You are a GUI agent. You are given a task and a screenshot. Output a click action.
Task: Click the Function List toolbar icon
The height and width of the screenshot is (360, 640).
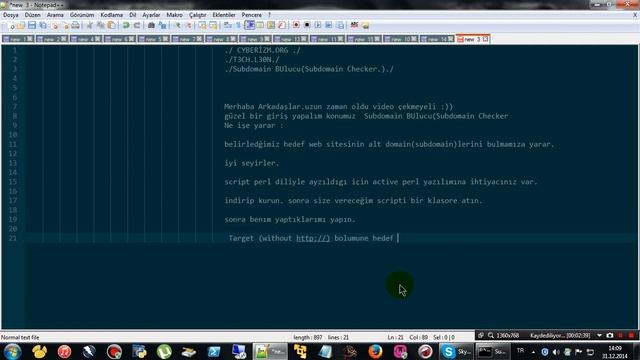pos(282,25)
